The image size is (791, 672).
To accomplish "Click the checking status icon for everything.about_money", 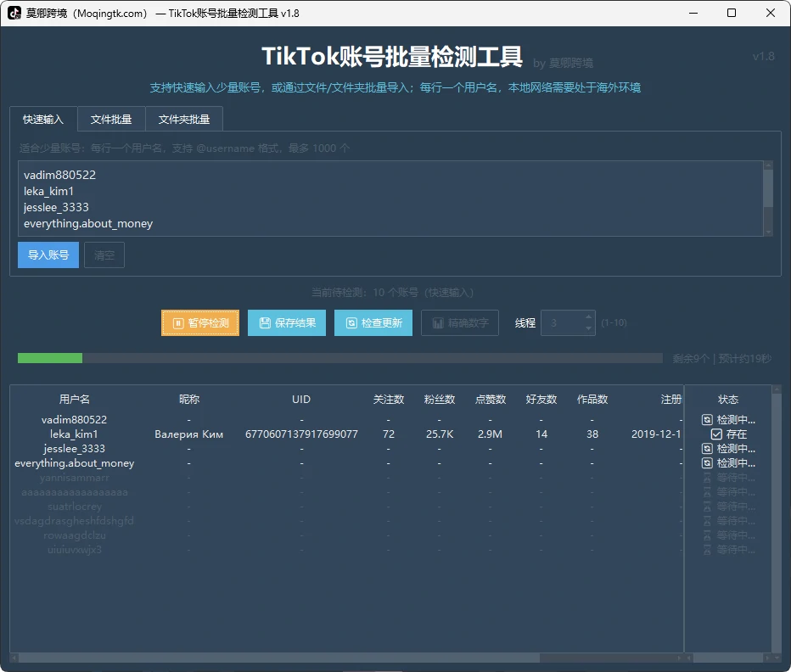I will (x=707, y=463).
